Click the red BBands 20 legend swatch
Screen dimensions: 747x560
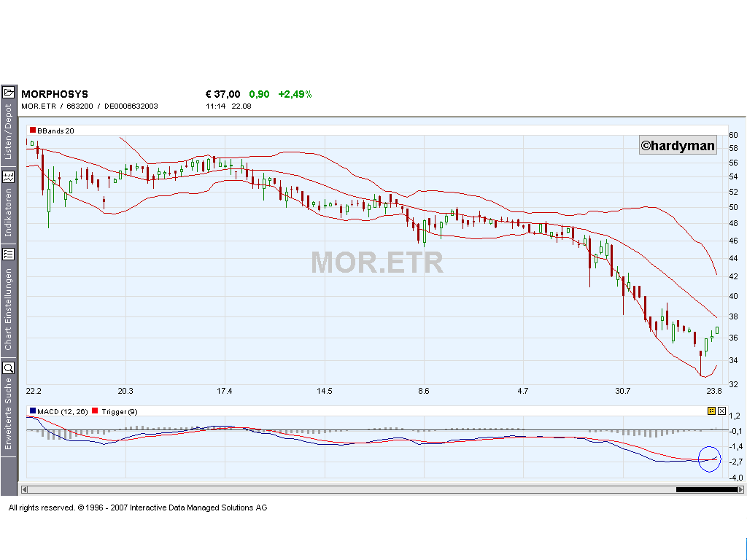33,130
